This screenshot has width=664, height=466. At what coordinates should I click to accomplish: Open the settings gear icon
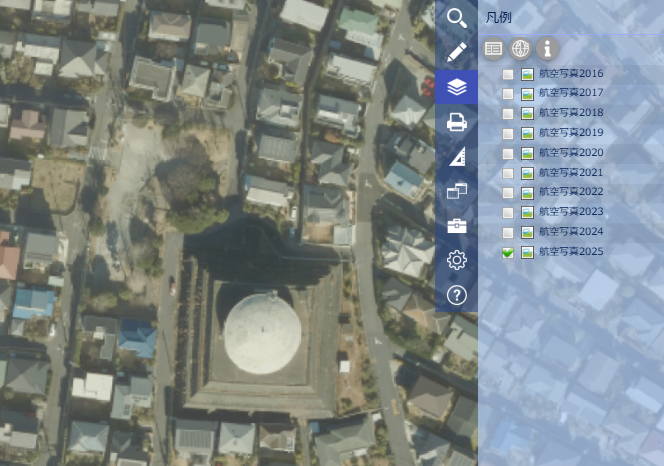coord(456,260)
